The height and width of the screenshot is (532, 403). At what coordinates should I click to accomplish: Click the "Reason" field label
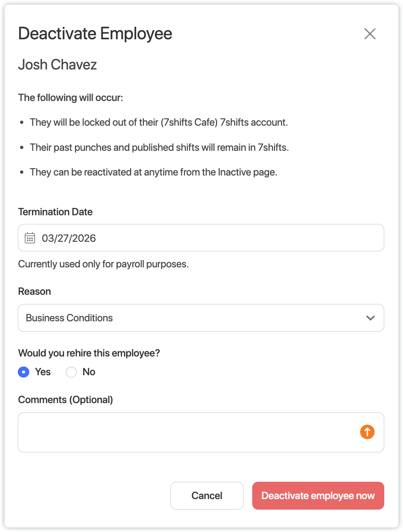35,292
